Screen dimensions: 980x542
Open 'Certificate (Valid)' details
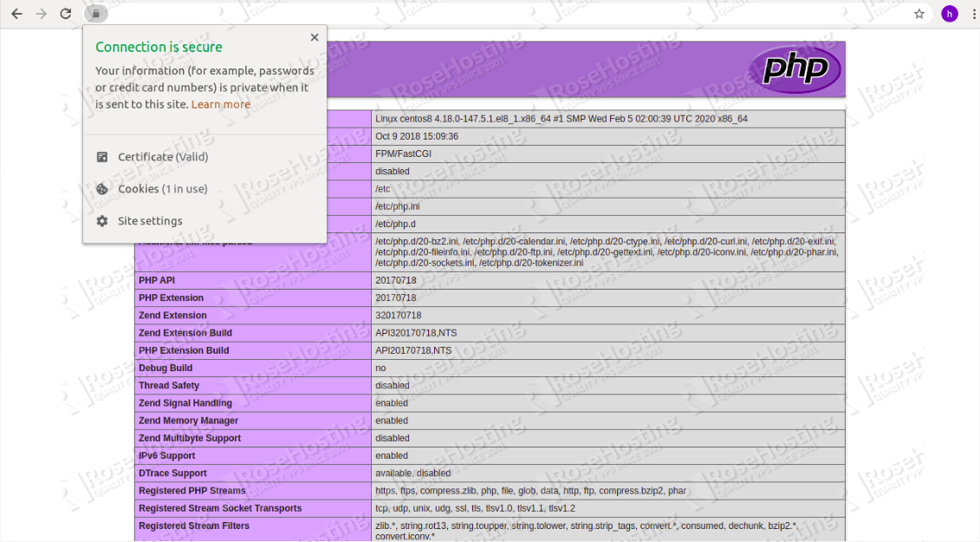[x=163, y=157]
